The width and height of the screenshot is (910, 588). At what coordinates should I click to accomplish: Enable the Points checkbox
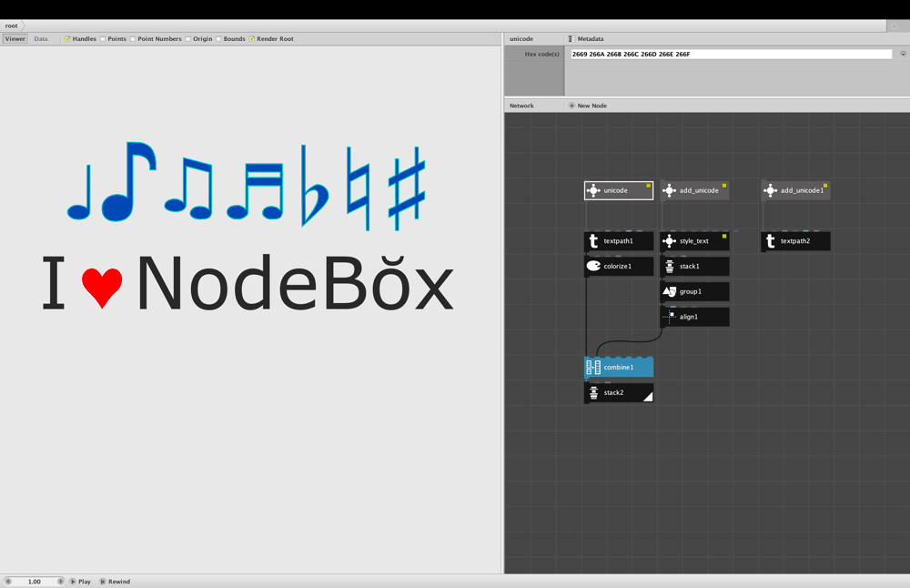click(x=103, y=39)
